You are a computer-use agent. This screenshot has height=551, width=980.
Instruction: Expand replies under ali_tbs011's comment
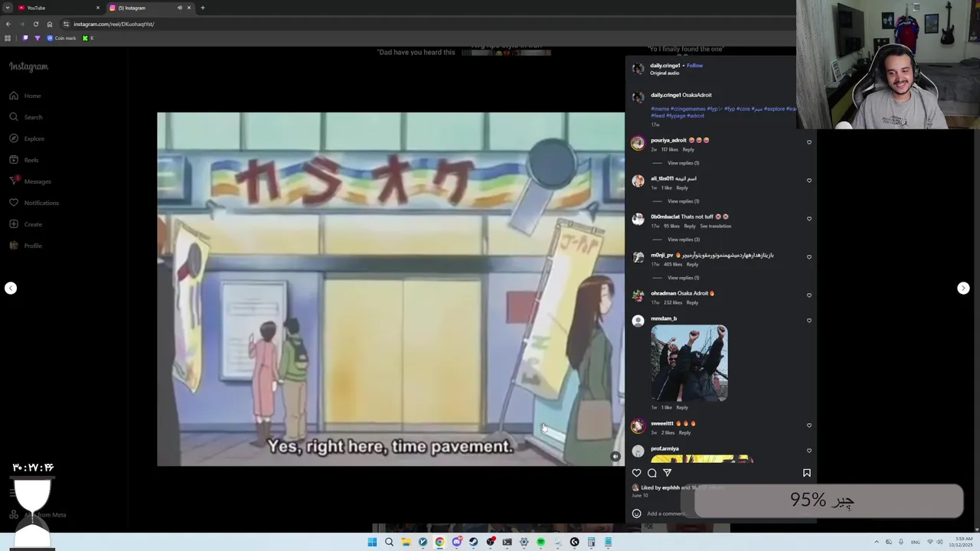tap(683, 201)
